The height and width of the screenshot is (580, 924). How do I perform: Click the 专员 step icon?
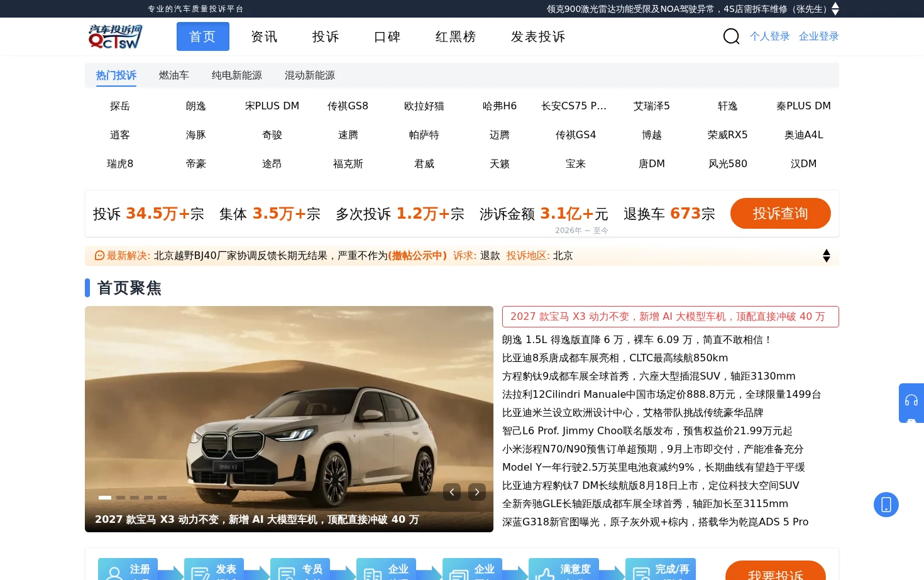(286, 573)
